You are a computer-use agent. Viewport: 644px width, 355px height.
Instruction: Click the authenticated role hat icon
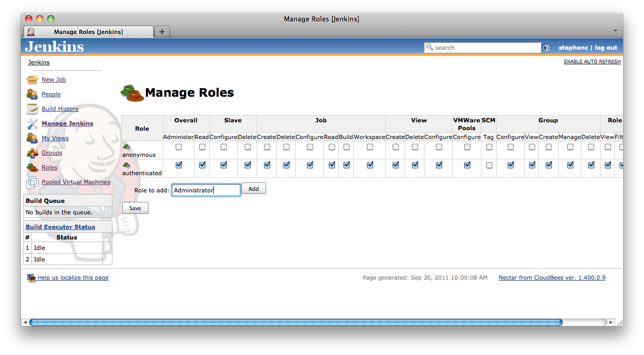126,165
